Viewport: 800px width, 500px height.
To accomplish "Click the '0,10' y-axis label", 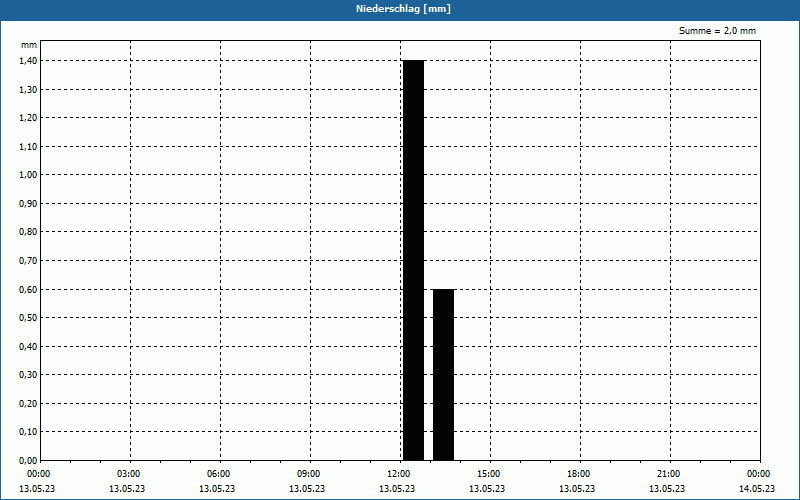I will tap(28, 432).
